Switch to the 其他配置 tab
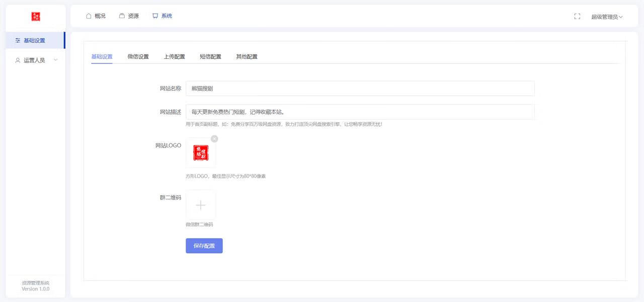 pos(247,56)
